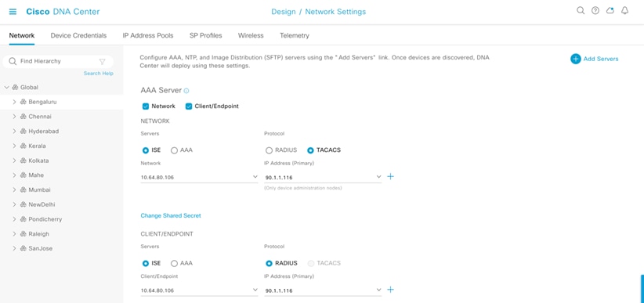
Task: Click the NewDelhi site icon
Action: pyautogui.click(x=24, y=204)
